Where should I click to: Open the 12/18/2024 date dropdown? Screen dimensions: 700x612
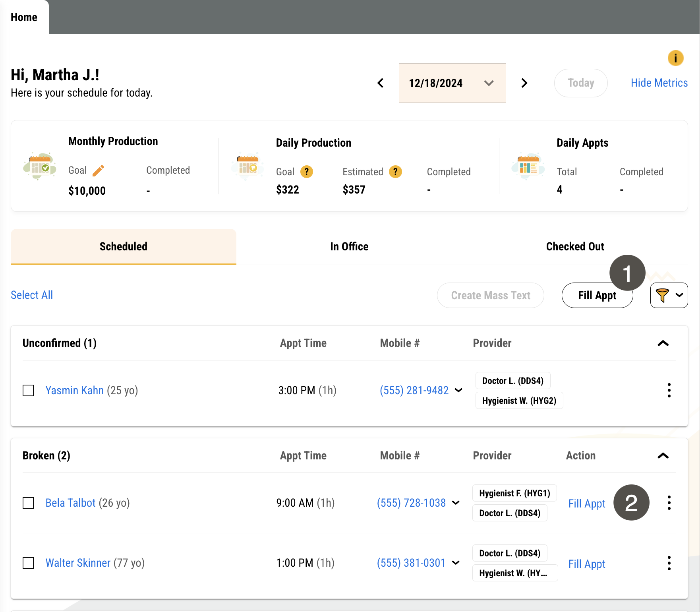(452, 83)
